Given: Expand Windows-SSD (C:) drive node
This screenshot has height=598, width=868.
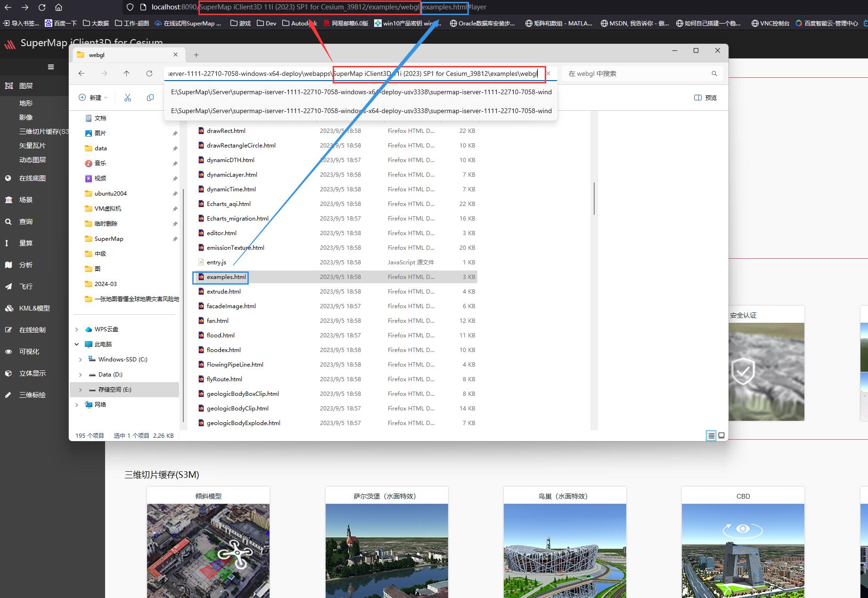Looking at the screenshot, I should [80, 359].
